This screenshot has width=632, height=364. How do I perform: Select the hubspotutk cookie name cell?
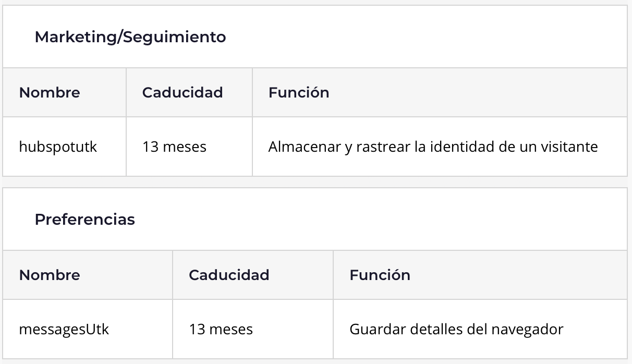tap(58, 147)
